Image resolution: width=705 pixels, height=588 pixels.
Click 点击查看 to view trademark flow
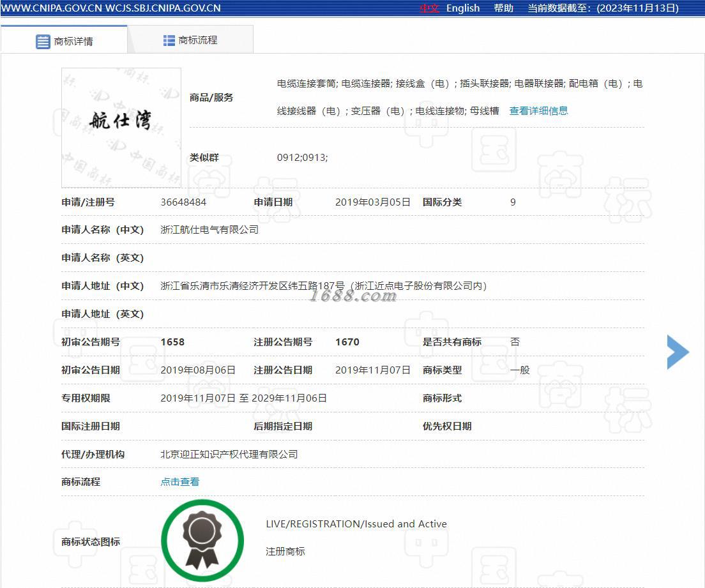click(x=180, y=482)
